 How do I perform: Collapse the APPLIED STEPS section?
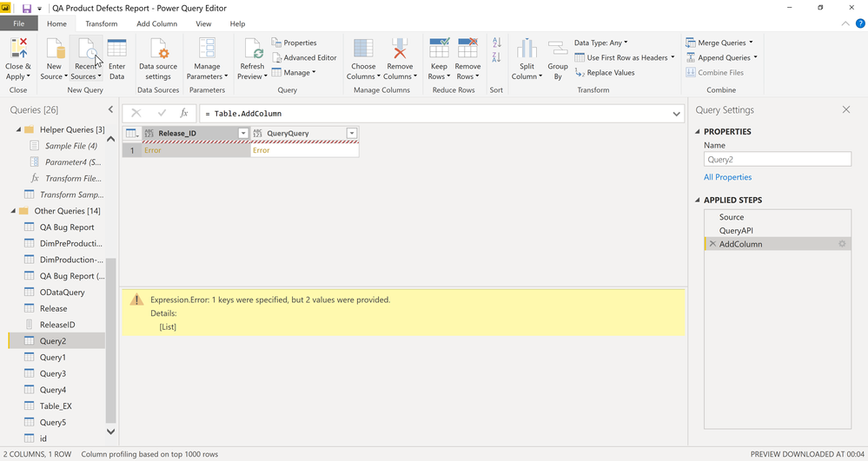(x=698, y=200)
